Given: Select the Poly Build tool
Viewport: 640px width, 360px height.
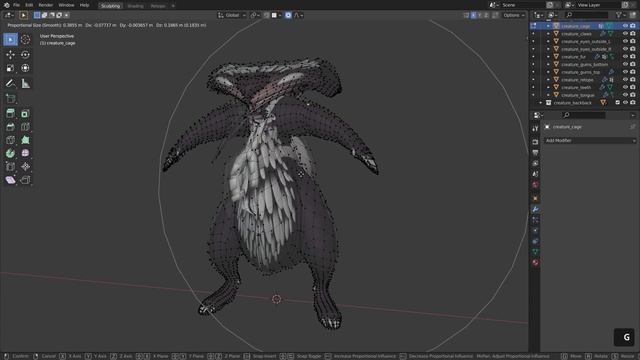Looking at the screenshot, I should pos(25,140).
